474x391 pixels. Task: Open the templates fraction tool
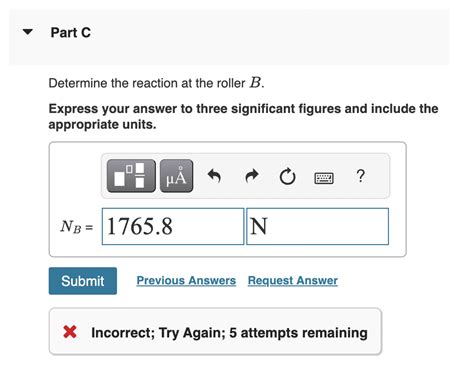coord(131,176)
